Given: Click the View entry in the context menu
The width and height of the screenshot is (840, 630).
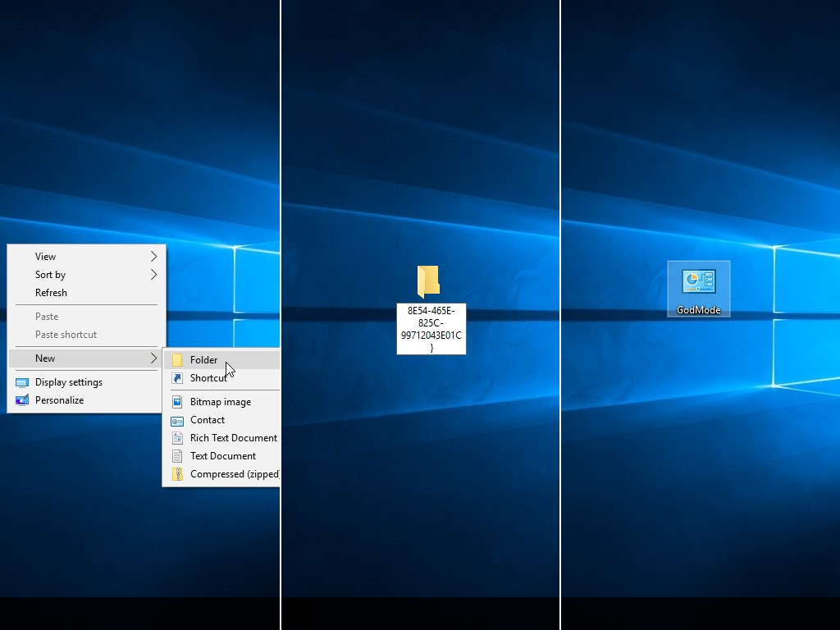Looking at the screenshot, I should coord(45,256).
